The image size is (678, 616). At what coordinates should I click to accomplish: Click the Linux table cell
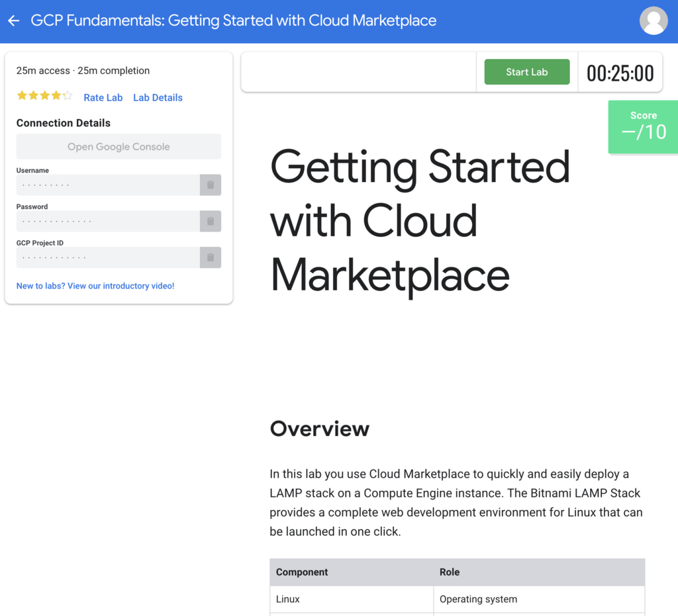(x=352, y=599)
